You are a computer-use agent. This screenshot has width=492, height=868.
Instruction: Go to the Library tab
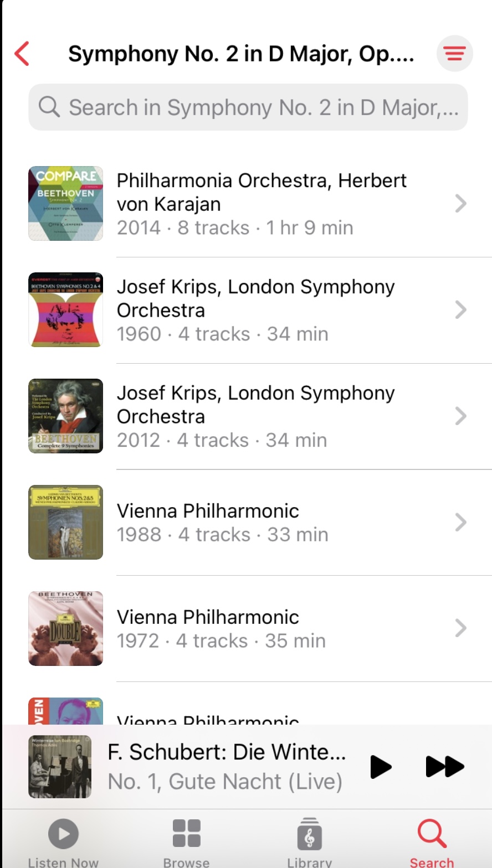[309, 841]
